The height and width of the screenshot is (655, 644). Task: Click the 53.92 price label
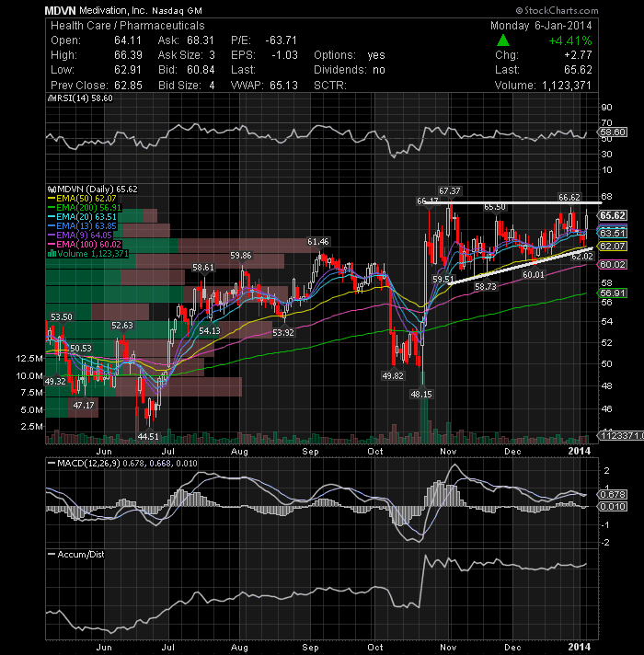point(283,333)
